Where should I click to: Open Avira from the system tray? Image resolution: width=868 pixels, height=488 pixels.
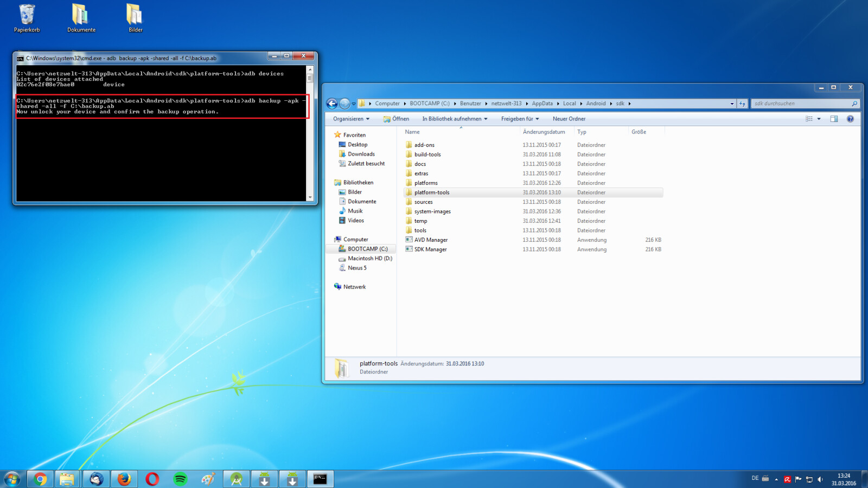pyautogui.click(x=787, y=479)
